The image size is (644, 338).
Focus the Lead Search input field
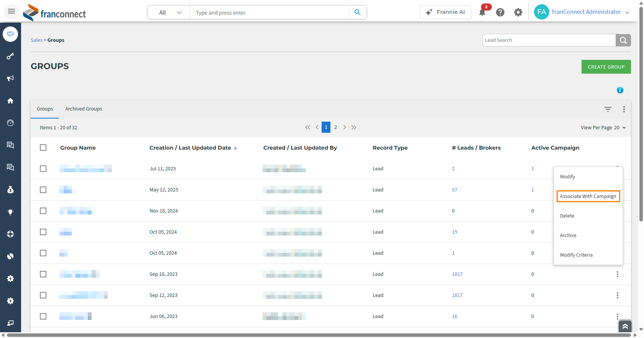pyautogui.click(x=549, y=40)
